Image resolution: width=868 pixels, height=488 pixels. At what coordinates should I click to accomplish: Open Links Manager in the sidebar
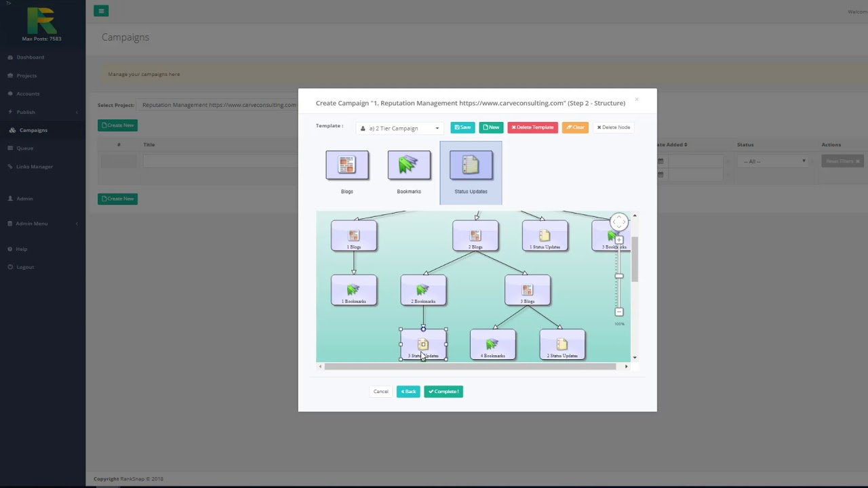coord(34,166)
